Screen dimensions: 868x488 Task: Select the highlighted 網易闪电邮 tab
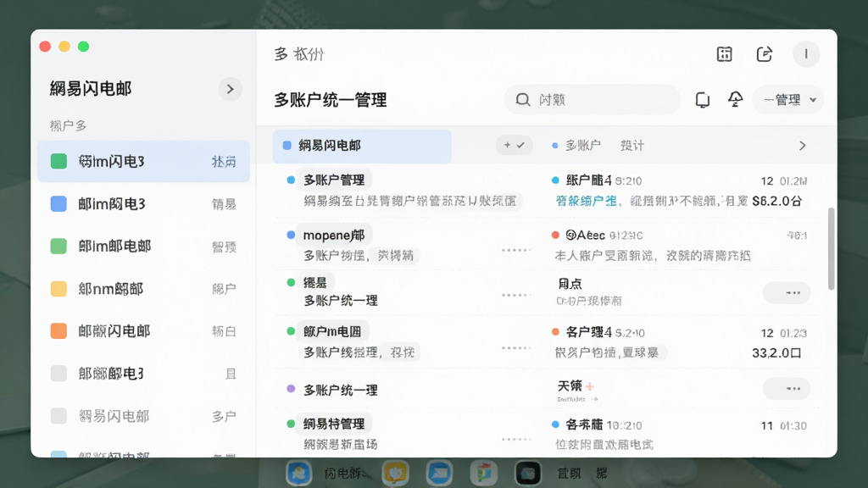pos(362,146)
